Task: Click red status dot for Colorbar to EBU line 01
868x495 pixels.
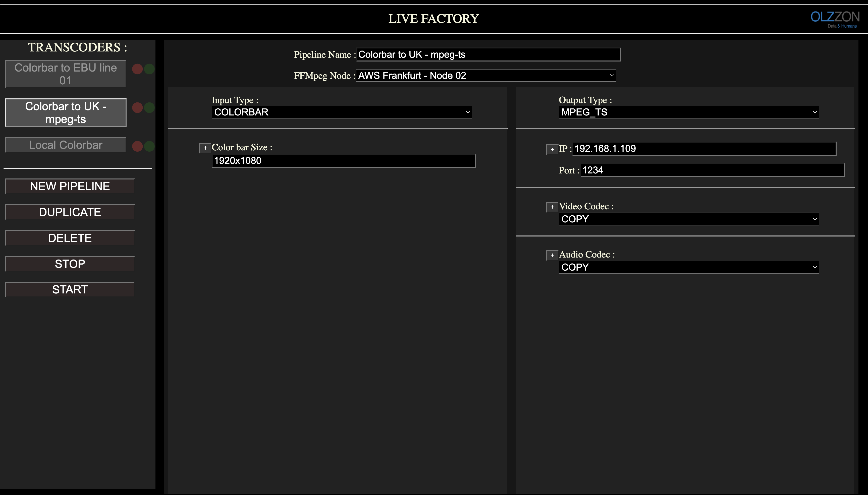Action: click(x=137, y=69)
